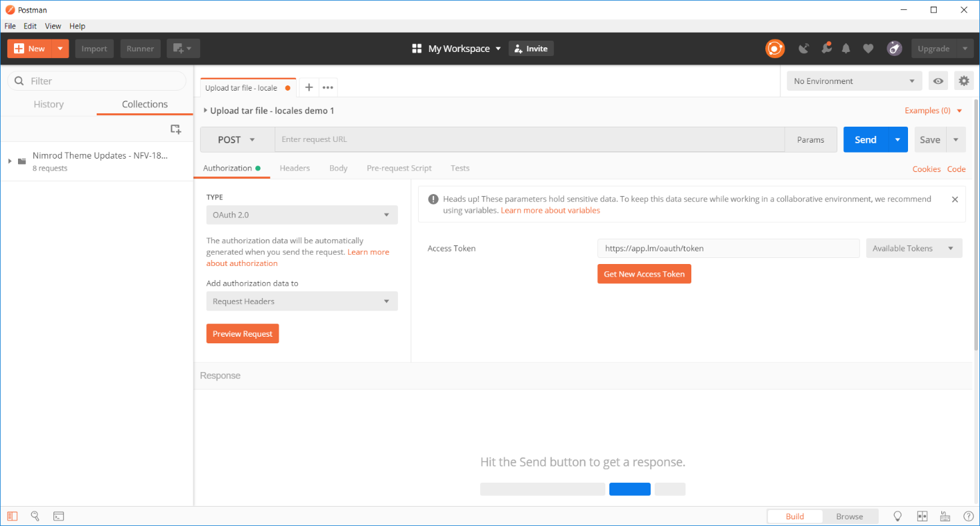Open the Request Headers dropdown
This screenshot has height=526, width=980.
[x=302, y=301]
